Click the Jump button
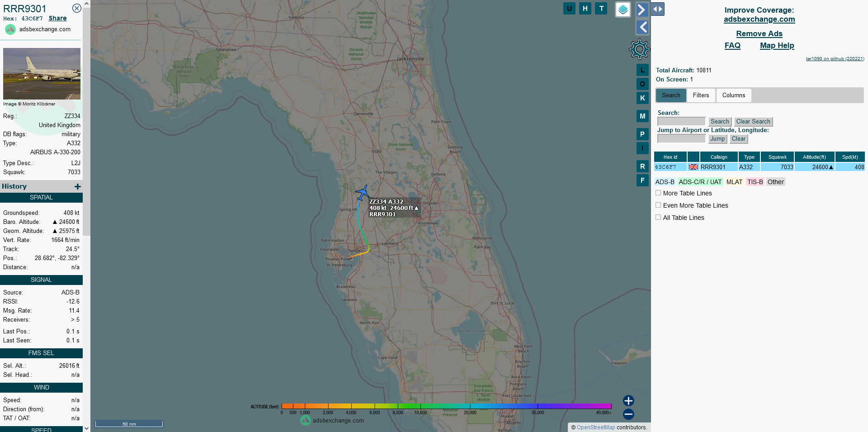Viewport: 868px width, 432px height. (x=717, y=139)
